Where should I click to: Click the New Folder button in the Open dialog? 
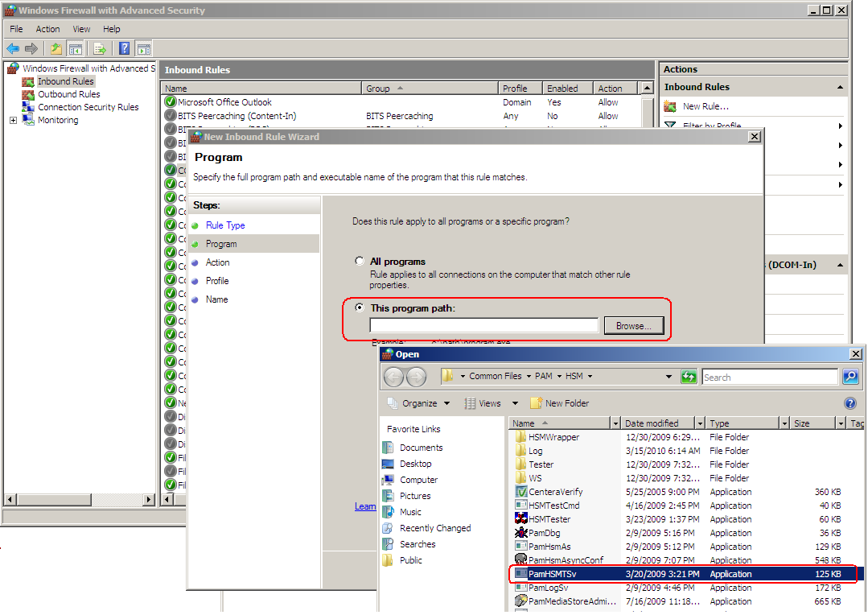559,403
